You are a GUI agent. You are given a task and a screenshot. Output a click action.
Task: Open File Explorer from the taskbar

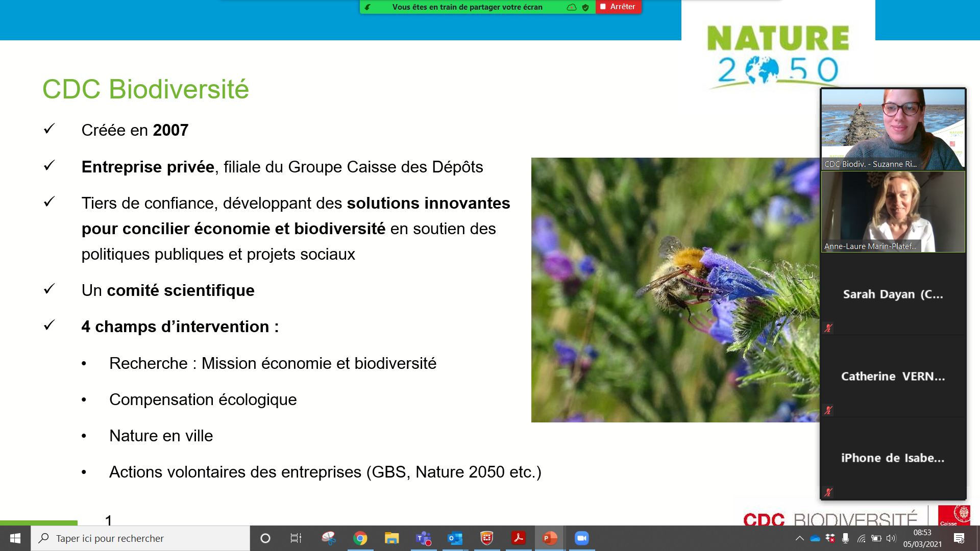[391, 538]
